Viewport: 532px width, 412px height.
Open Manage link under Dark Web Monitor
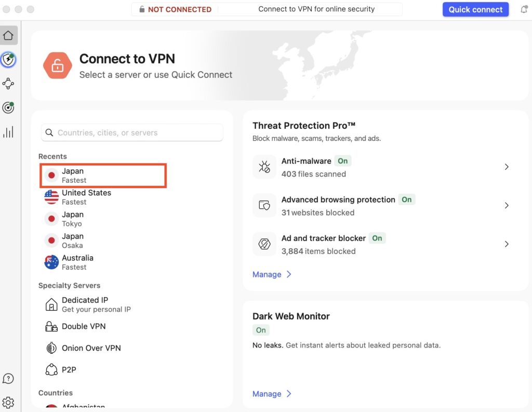pos(267,394)
